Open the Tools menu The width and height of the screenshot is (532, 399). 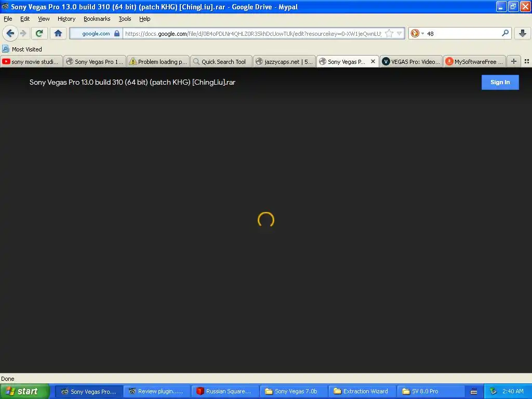pyautogui.click(x=125, y=19)
